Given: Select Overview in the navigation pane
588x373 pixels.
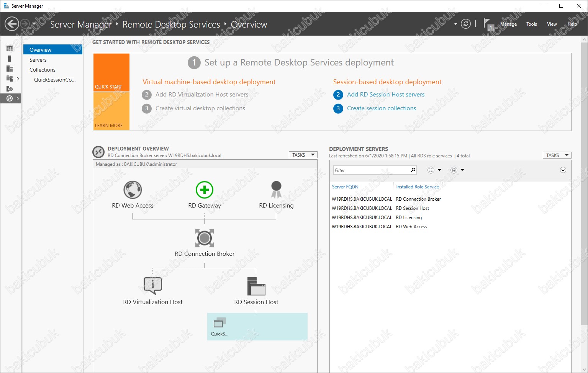Looking at the screenshot, I should tap(53, 50).
